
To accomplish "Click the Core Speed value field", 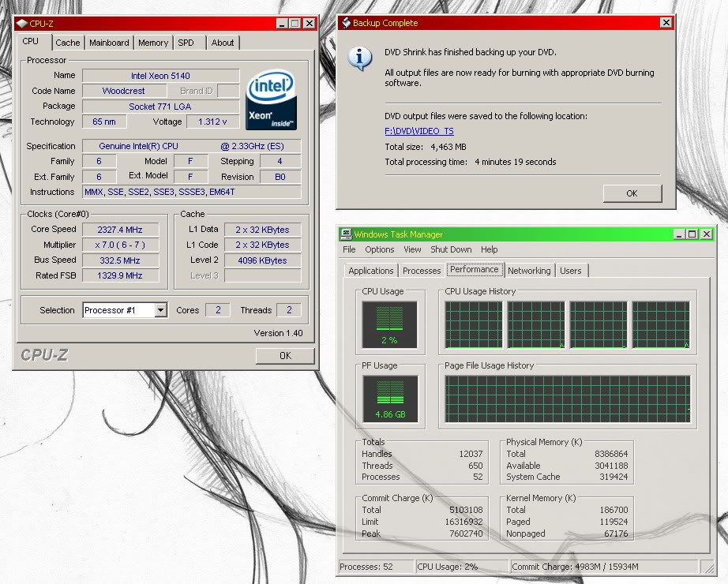I will click(121, 230).
